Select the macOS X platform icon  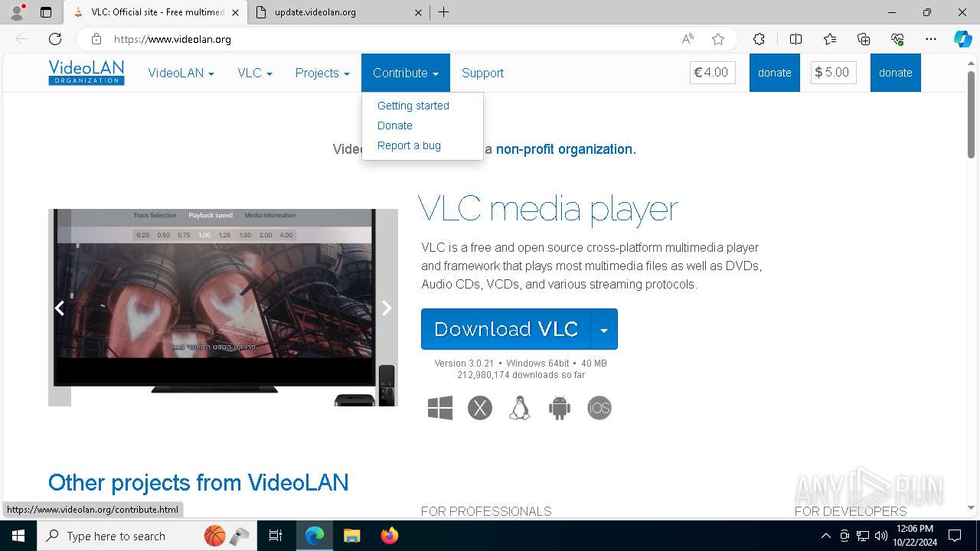point(480,408)
